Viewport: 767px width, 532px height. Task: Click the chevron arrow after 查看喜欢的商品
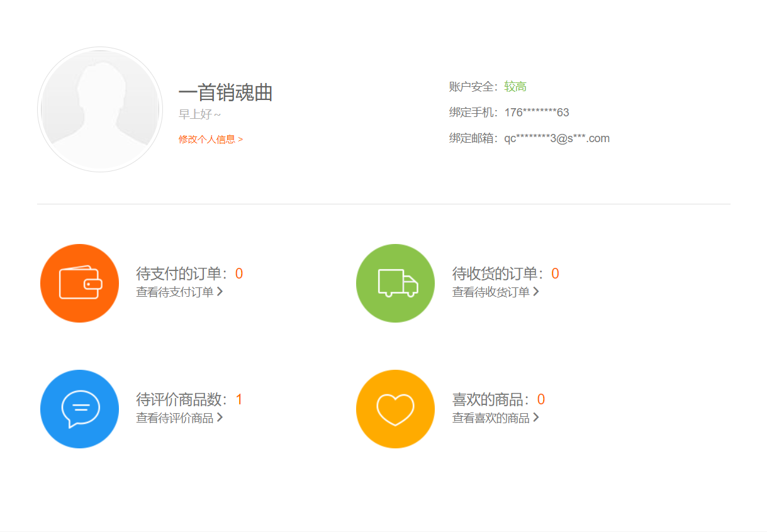coord(536,418)
